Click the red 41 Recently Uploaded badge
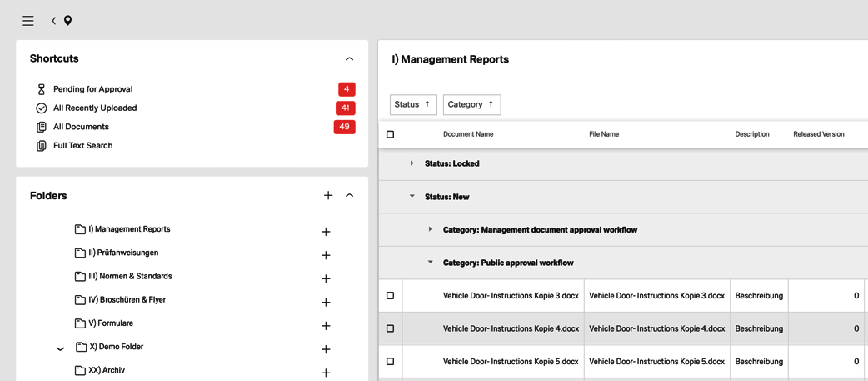 [x=345, y=108]
